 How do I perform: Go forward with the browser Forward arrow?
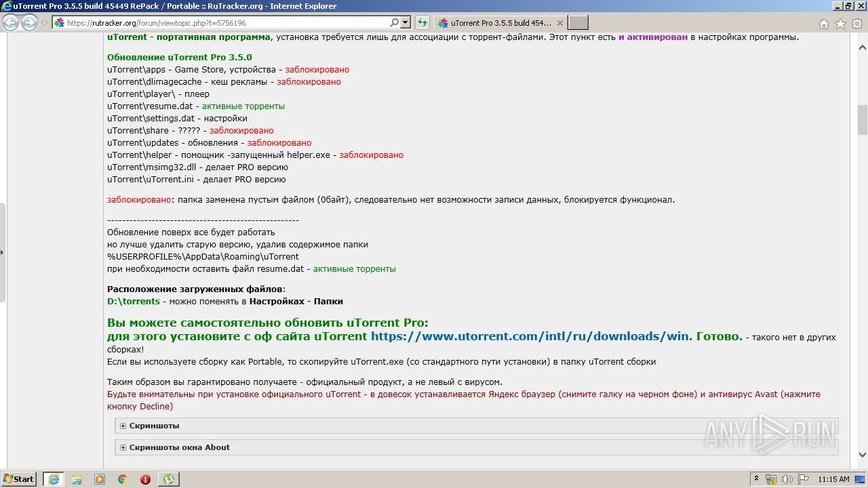coord(29,22)
